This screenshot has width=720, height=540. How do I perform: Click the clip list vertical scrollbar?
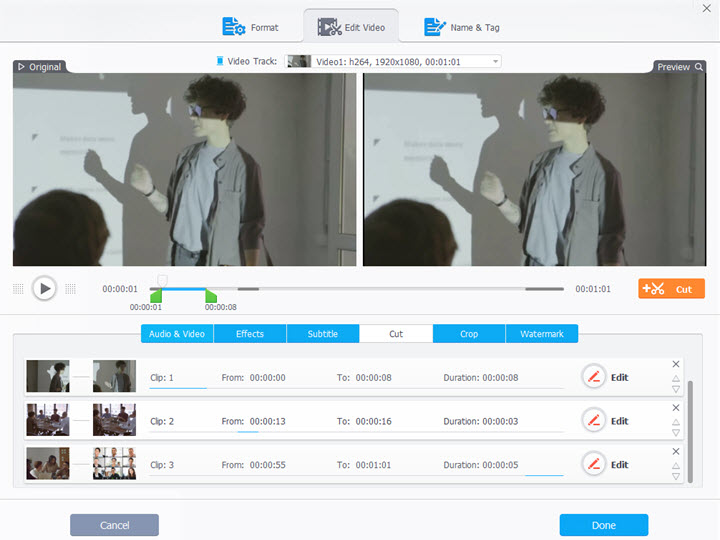point(690,432)
